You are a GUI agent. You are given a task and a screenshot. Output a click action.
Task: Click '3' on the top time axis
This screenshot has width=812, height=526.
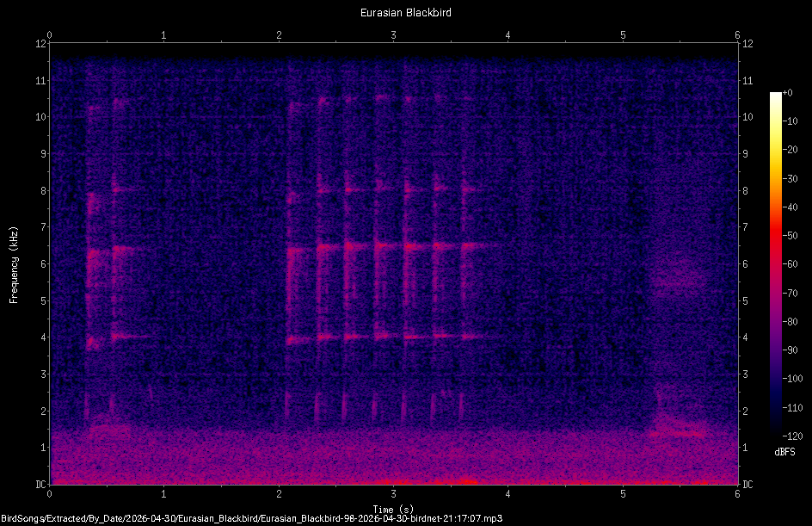pyautogui.click(x=394, y=35)
